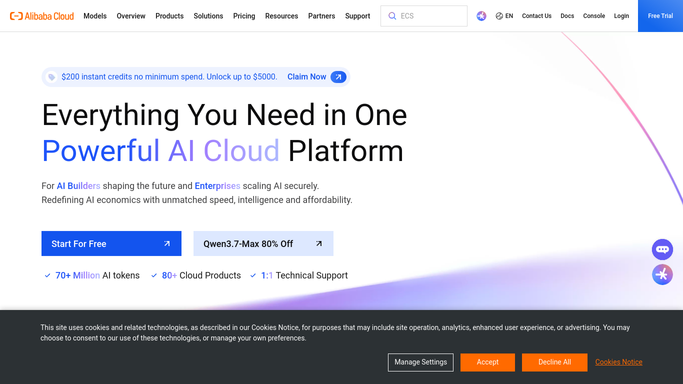Click the AI Builders highlighted text

tap(78, 186)
